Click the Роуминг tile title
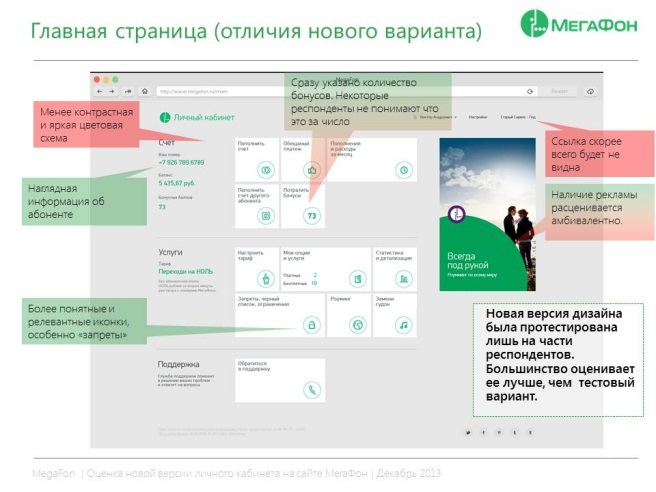 [x=341, y=299]
